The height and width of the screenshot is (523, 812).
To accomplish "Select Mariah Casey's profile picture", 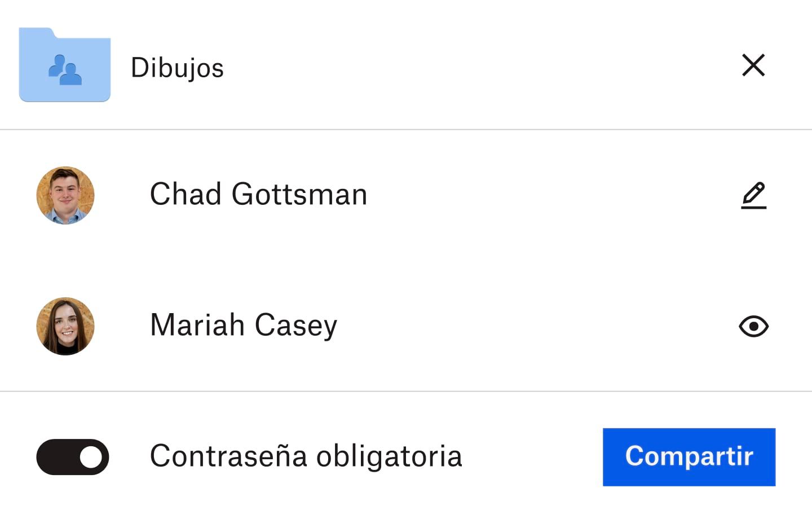I will (65, 326).
